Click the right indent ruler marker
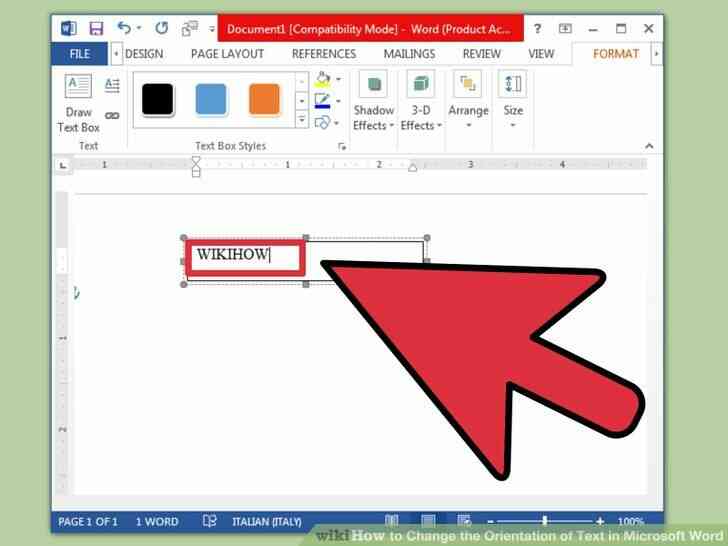This screenshot has height=546, width=728. point(412,167)
